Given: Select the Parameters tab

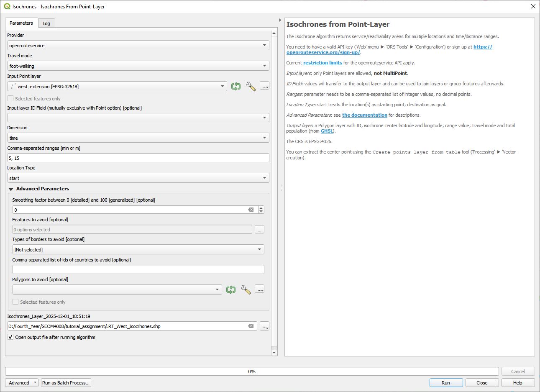Looking at the screenshot, I should click(21, 23).
